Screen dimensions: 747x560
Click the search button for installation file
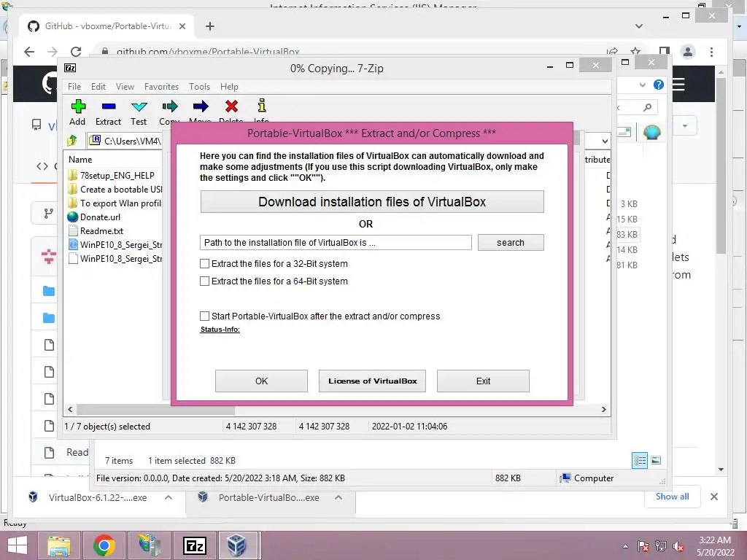pos(511,242)
